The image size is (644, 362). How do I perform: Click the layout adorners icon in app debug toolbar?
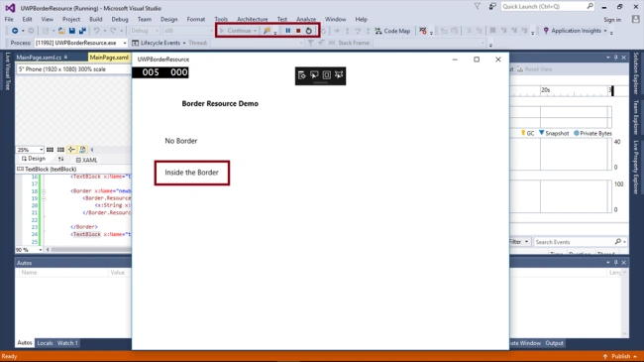click(x=327, y=74)
